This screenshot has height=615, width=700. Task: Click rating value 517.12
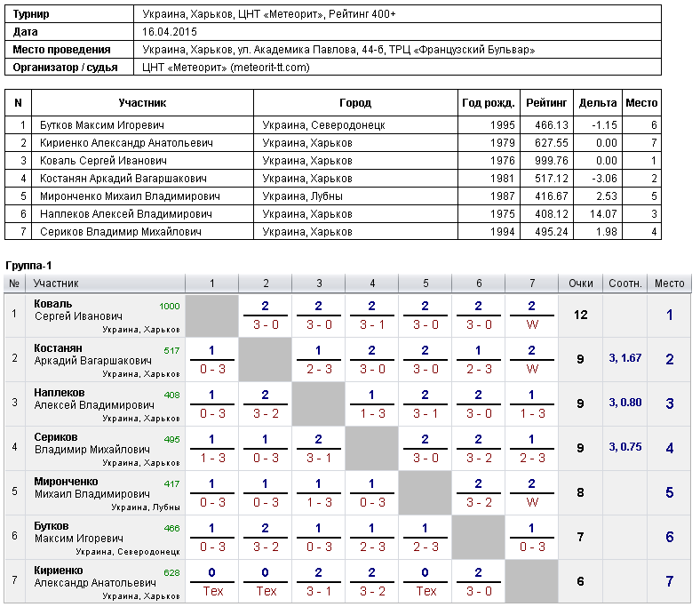click(552, 179)
